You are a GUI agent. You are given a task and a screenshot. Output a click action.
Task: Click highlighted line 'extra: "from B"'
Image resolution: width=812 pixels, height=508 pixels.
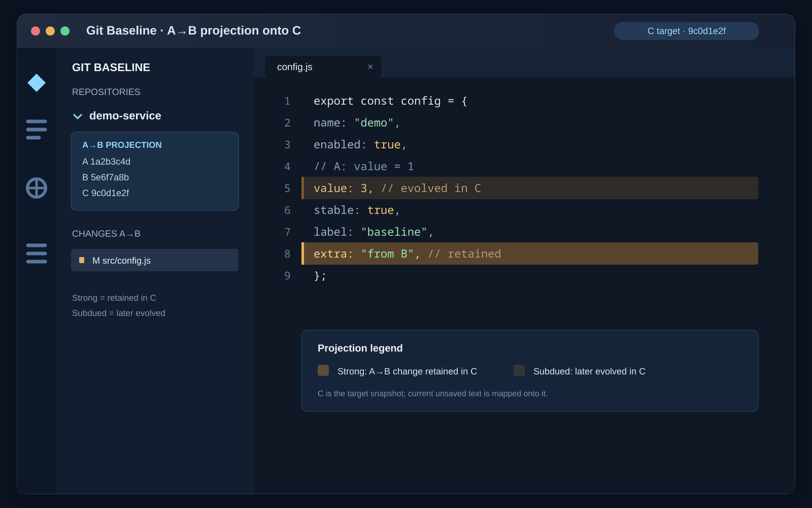(530, 253)
